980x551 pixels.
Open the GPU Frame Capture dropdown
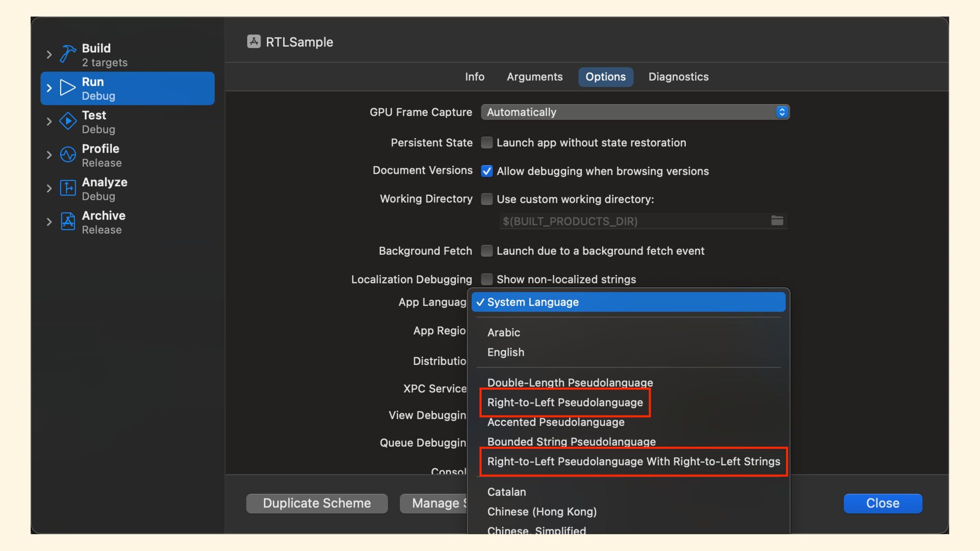click(635, 112)
